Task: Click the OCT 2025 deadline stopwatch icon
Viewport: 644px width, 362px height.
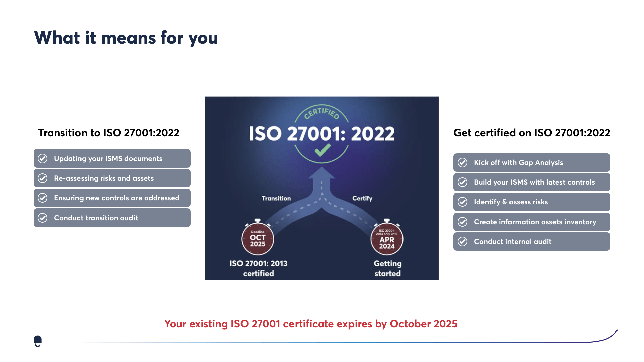Action: point(258,237)
